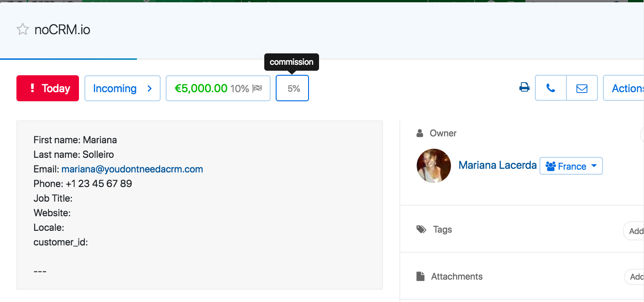Click the phone call icon button
This screenshot has height=302, width=644.
551,88
